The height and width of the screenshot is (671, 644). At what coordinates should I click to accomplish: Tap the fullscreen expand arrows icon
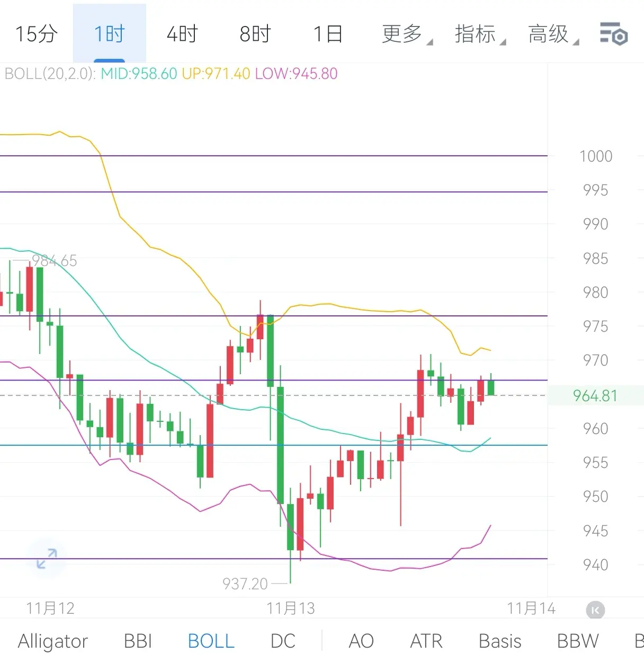[47, 559]
